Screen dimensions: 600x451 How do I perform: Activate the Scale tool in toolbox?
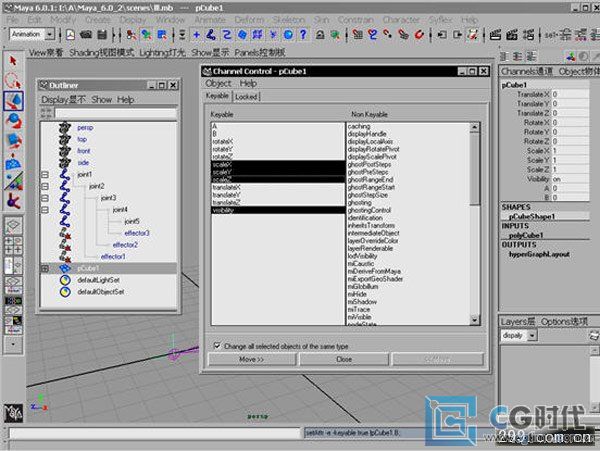13,141
